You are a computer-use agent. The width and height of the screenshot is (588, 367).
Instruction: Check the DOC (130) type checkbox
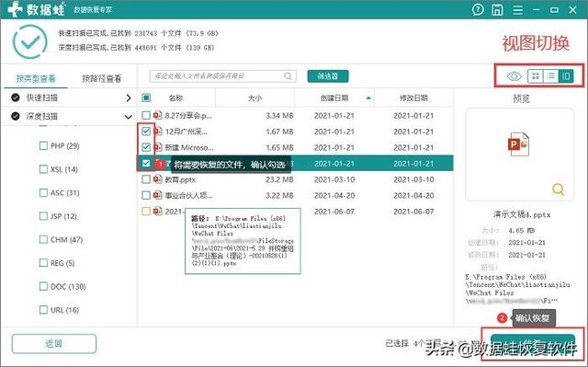coord(43,286)
